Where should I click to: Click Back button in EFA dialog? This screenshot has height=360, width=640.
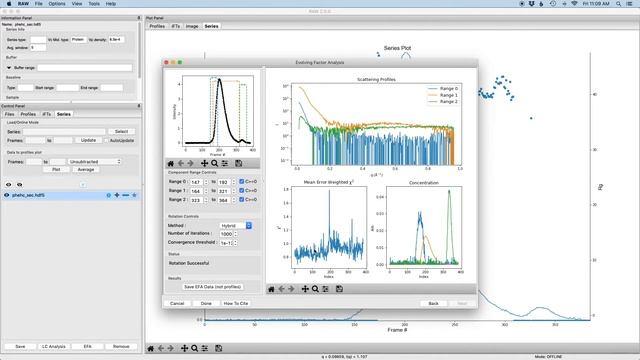pyautogui.click(x=433, y=303)
